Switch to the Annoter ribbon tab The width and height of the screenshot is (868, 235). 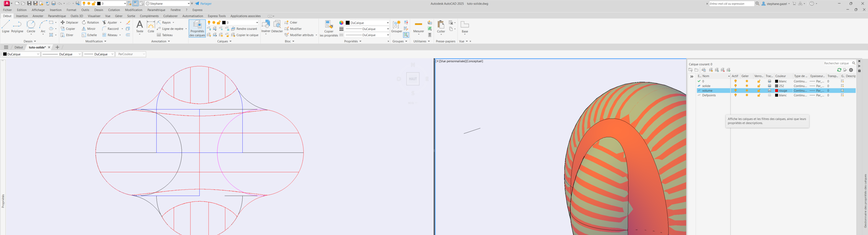pos(38,16)
